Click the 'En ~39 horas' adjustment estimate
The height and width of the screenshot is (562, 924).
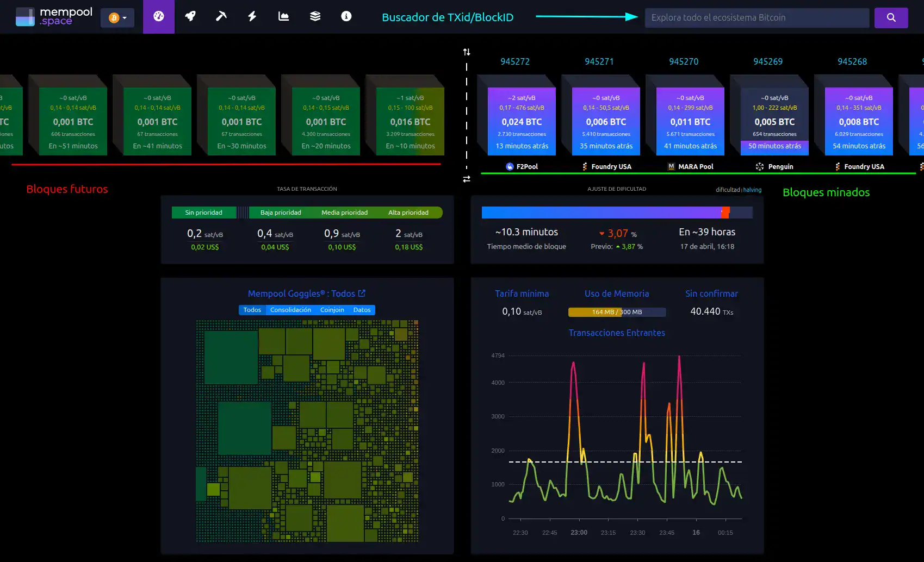tap(707, 232)
